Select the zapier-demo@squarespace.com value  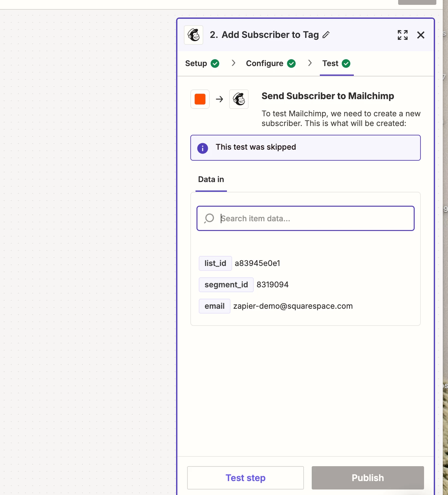click(x=293, y=306)
